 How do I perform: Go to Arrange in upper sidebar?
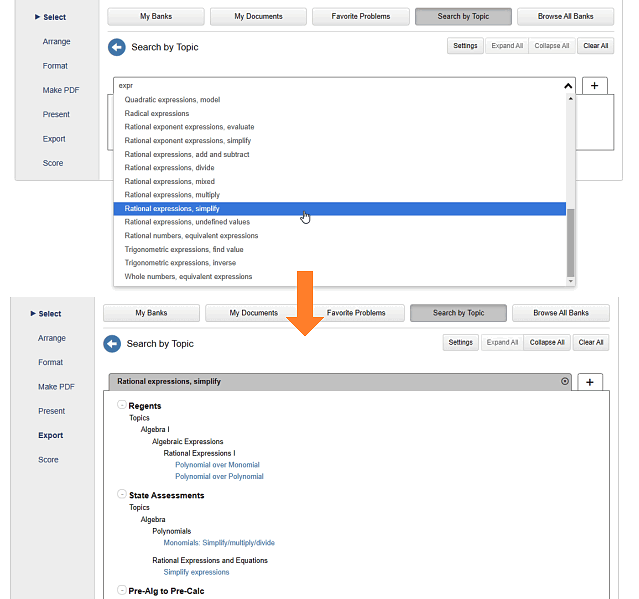[57, 42]
